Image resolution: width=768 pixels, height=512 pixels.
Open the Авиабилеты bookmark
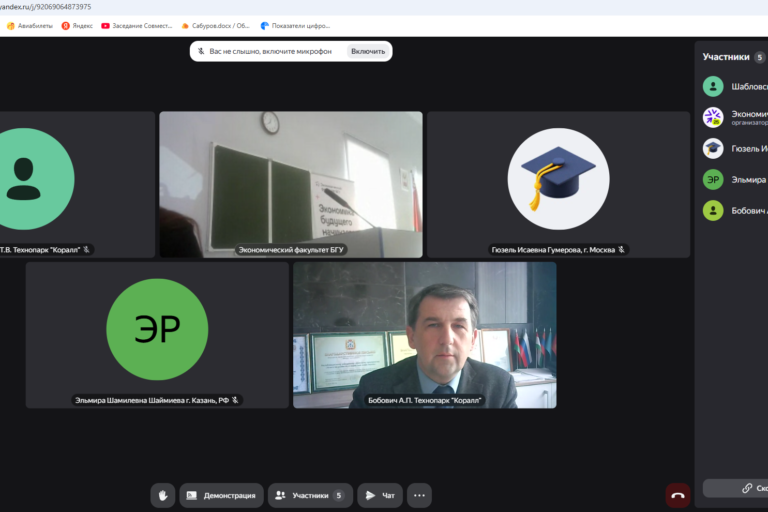click(30, 25)
